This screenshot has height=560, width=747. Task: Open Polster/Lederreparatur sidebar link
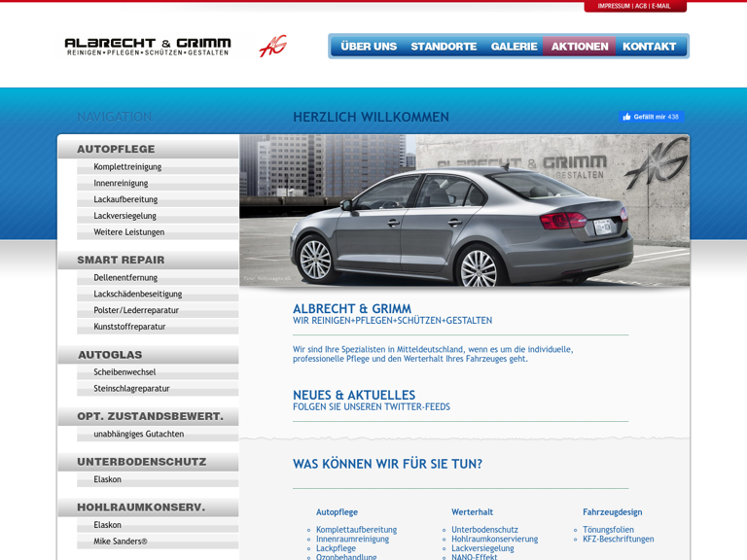(x=136, y=310)
